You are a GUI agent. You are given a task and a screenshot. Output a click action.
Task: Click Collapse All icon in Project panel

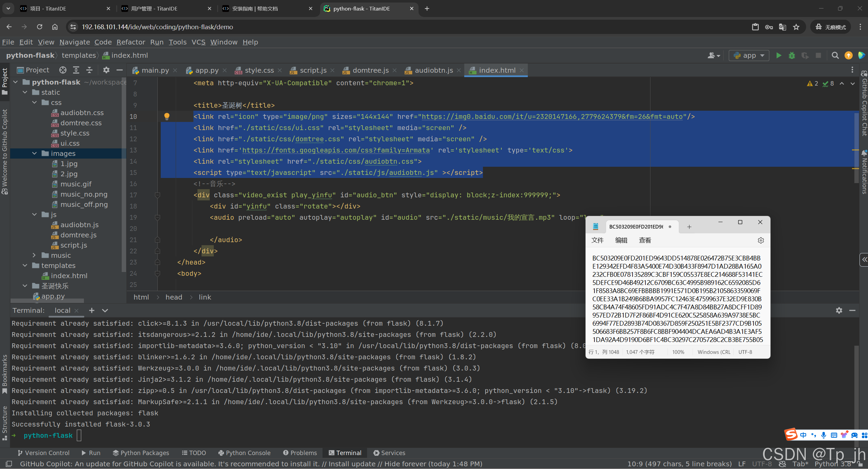(89, 70)
